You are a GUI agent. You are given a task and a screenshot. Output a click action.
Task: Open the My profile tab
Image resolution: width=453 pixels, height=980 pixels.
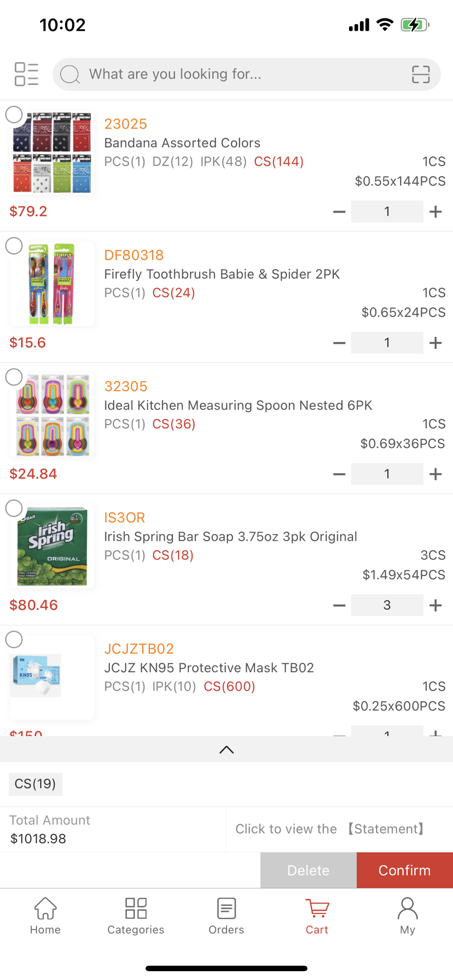click(407, 916)
